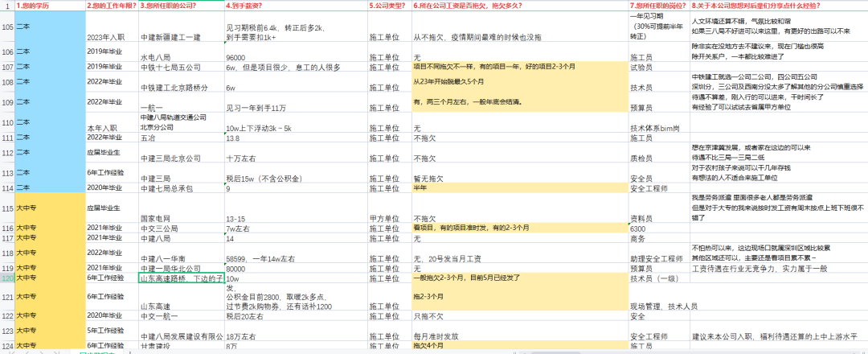Select cell '工资待遇在行业无竞争力，实力属于一般'

point(778,268)
